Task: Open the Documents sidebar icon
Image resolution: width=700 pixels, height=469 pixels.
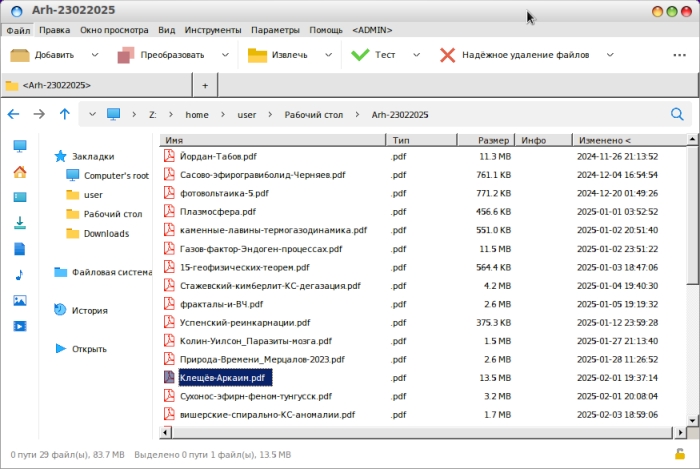Action: tap(20, 249)
